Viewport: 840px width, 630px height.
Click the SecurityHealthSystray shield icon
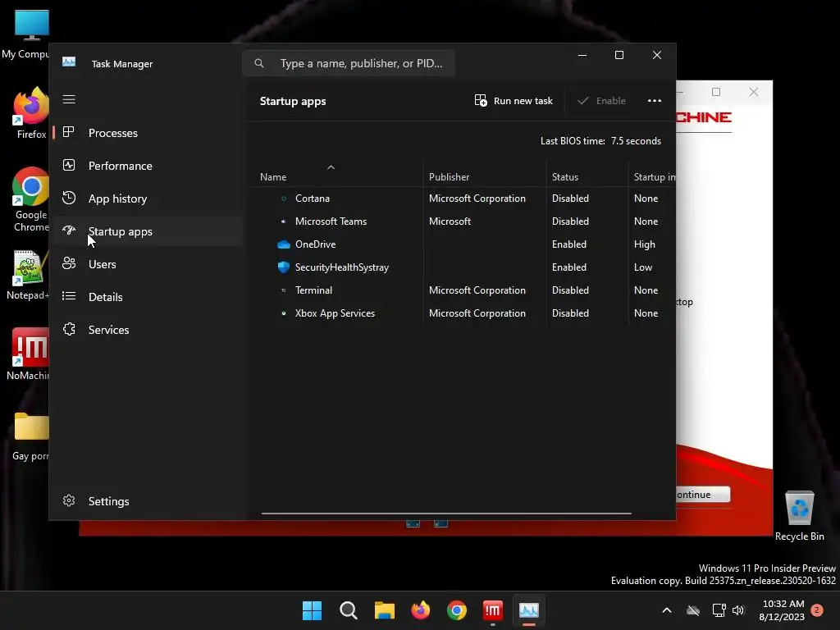pyautogui.click(x=283, y=267)
